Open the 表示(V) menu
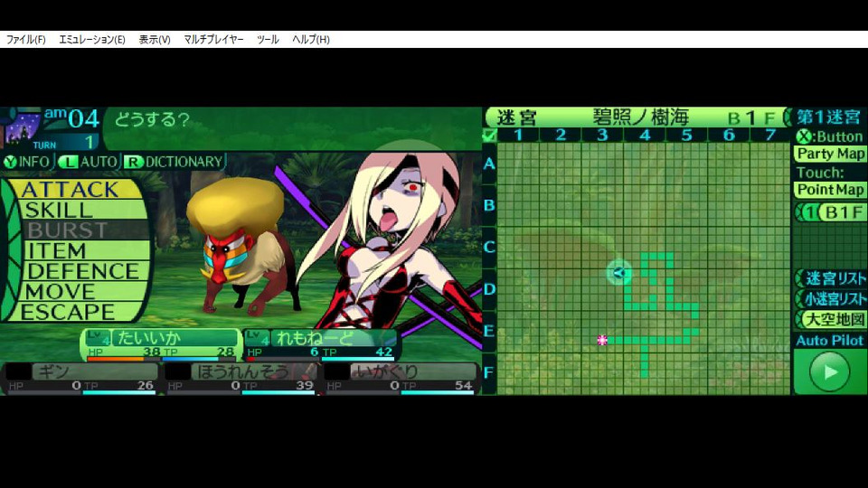 tap(155, 39)
